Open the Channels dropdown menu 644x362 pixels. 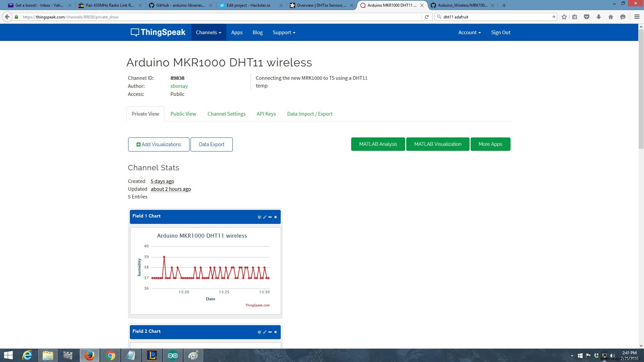(x=208, y=32)
